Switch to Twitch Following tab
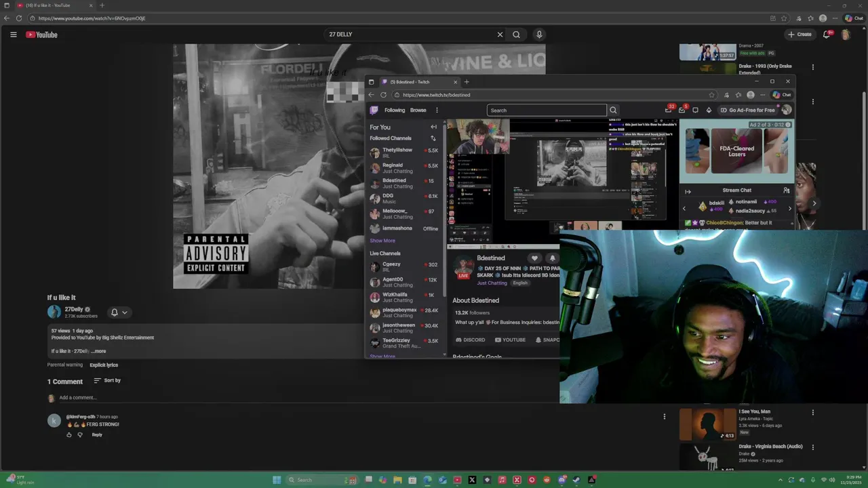868x488 pixels. click(x=395, y=110)
